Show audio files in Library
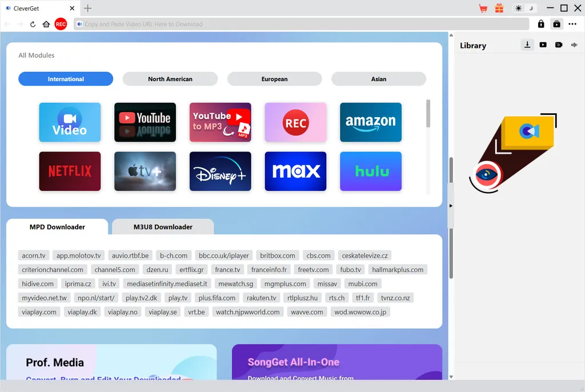This screenshot has height=392, width=585. (x=574, y=45)
